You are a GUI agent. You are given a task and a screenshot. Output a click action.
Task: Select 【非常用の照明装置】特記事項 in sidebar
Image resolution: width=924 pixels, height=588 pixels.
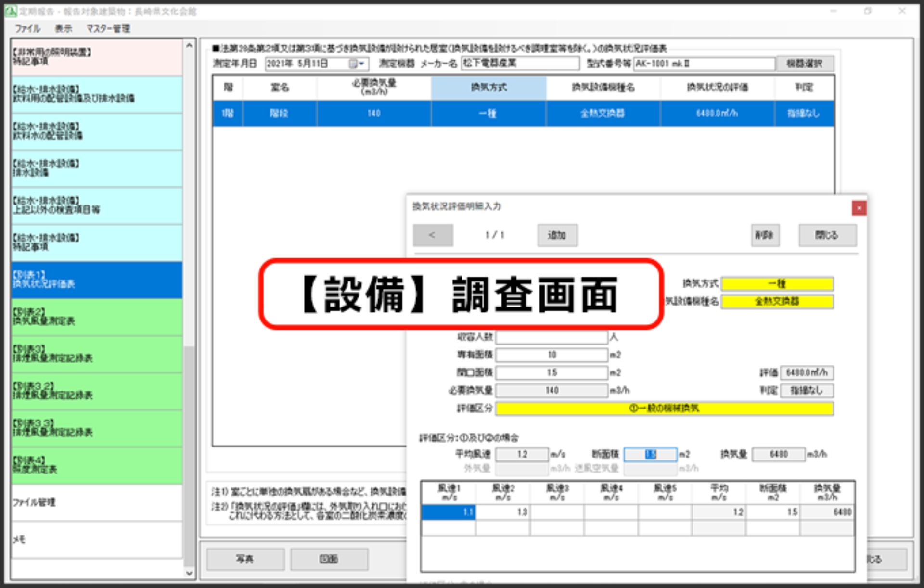(97, 57)
